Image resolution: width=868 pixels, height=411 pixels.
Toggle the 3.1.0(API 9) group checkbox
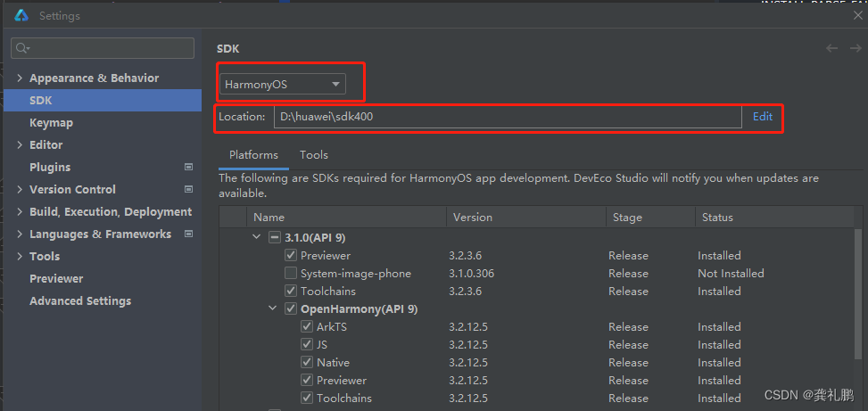point(274,238)
